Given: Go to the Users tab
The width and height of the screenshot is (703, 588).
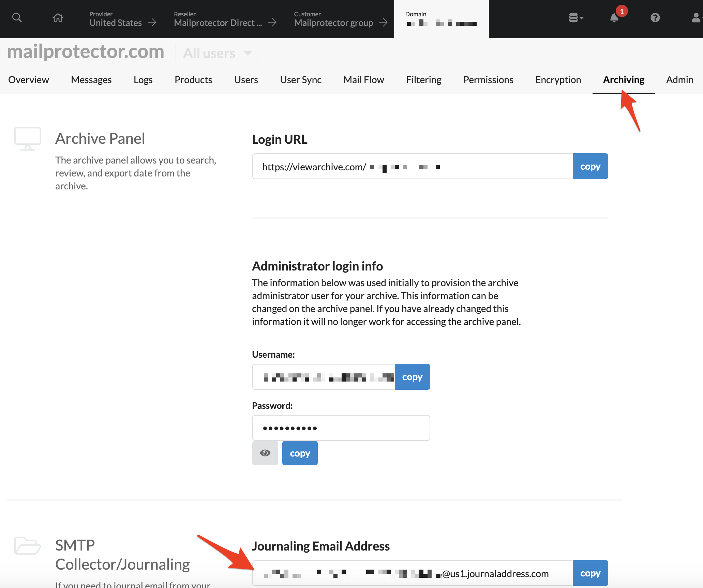Looking at the screenshot, I should (246, 80).
